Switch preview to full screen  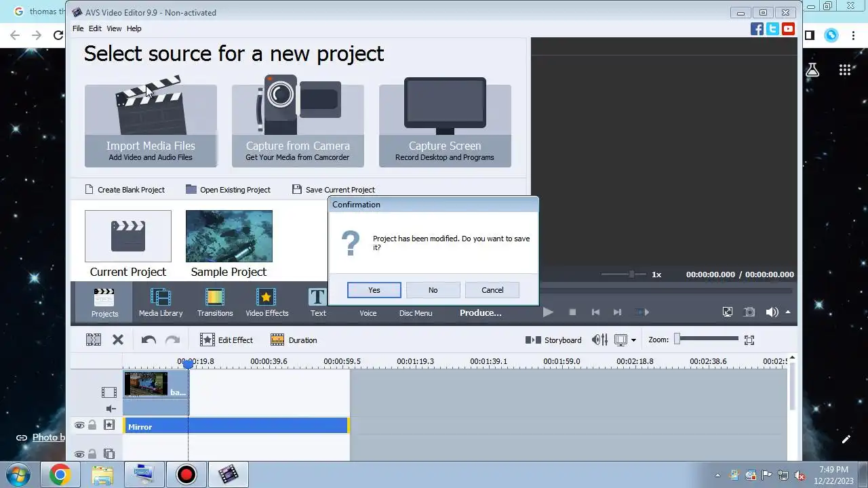pyautogui.click(x=728, y=312)
